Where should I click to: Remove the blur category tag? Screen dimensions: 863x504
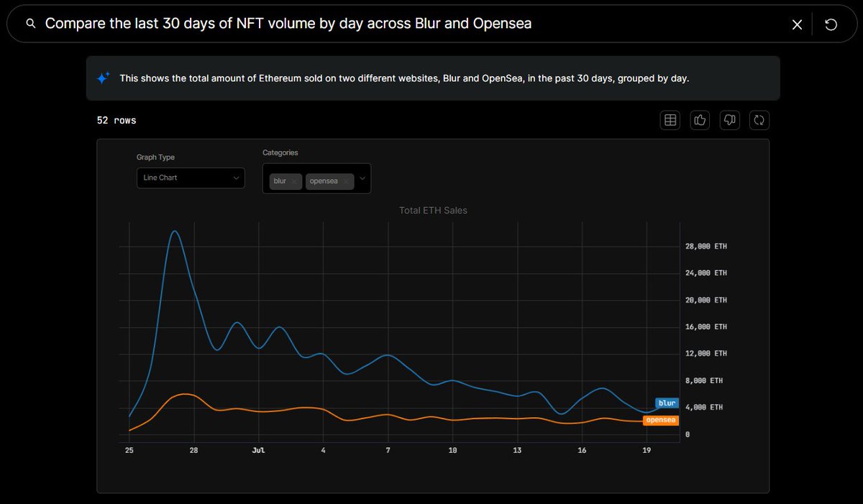click(x=294, y=181)
